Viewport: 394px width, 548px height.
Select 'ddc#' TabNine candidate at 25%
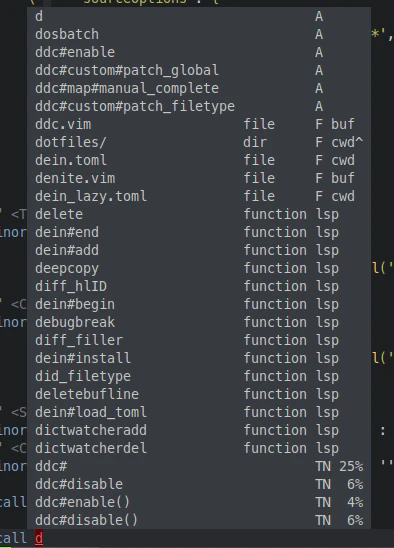[x=199, y=466]
